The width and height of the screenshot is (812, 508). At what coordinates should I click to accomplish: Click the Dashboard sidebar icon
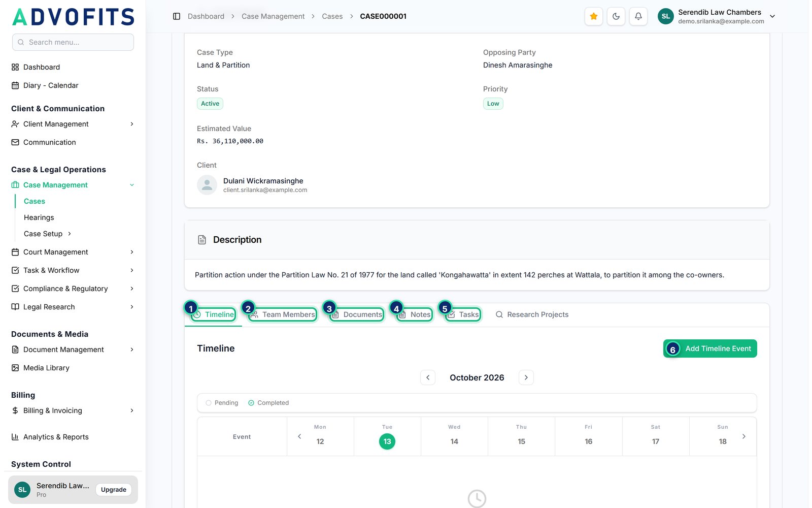pyautogui.click(x=15, y=67)
